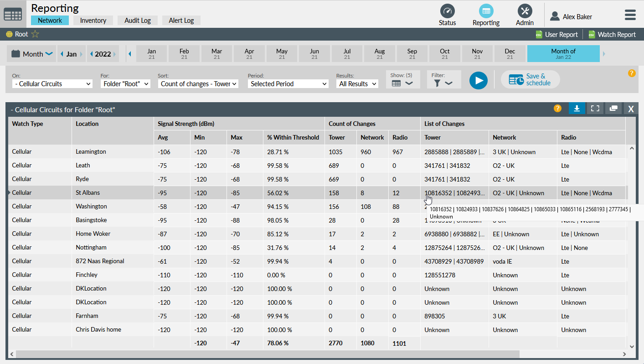Click the hamburger menu icon
Image resolution: width=644 pixels, height=364 pixels.
(x=630, y=15)
